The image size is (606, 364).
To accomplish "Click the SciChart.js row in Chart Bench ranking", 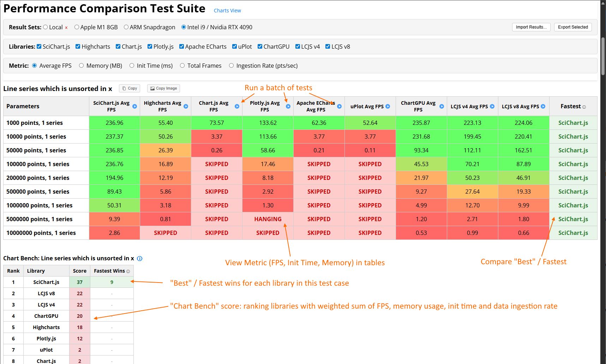I will click(68, 282).
